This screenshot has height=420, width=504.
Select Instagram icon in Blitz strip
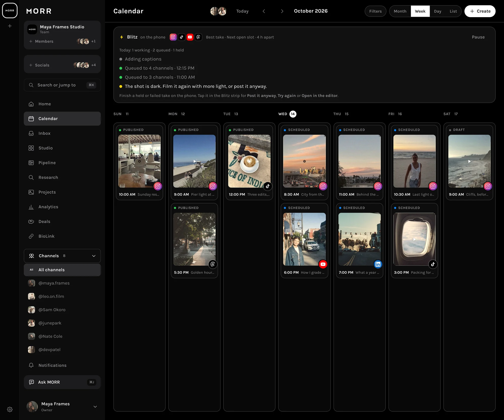pyautogui.click(x=173, y=37)
